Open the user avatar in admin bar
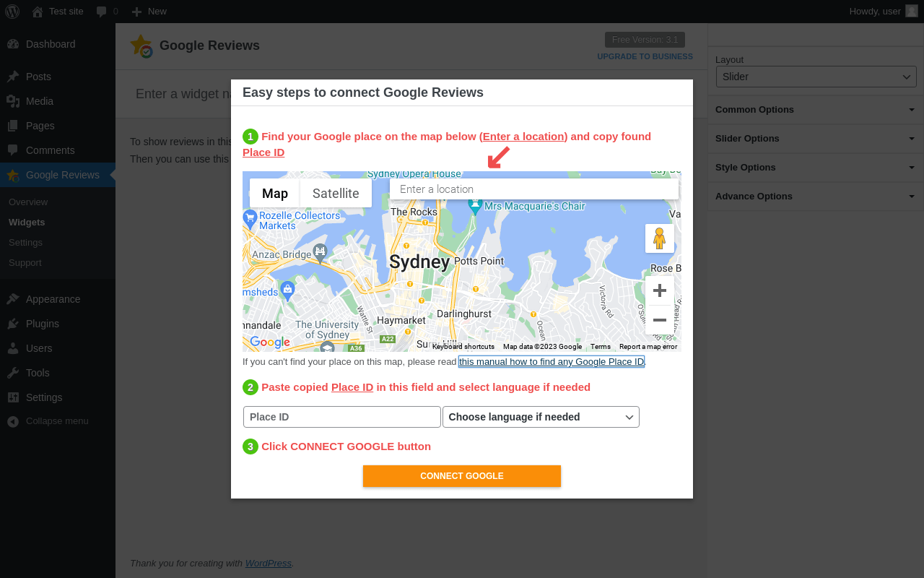The image size is (924, 578). pos(912,11)
